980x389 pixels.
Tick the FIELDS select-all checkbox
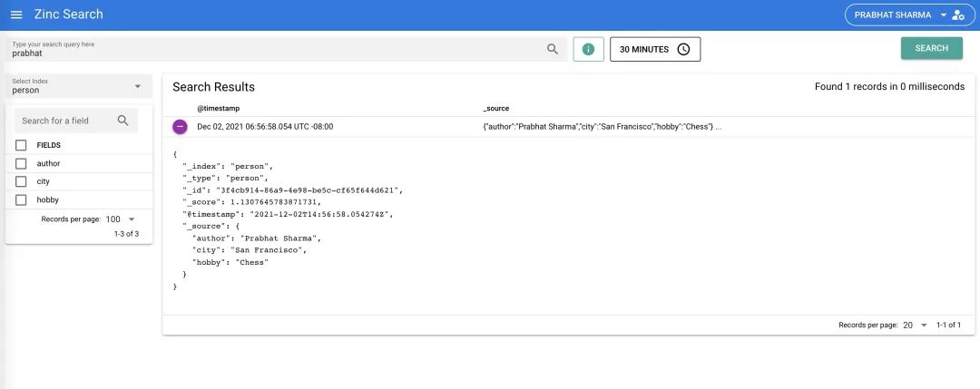(21, 145)
